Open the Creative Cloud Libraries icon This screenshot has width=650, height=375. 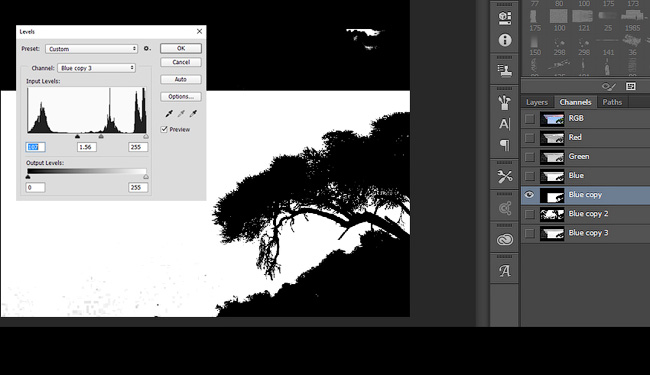(x=504, y=240)
